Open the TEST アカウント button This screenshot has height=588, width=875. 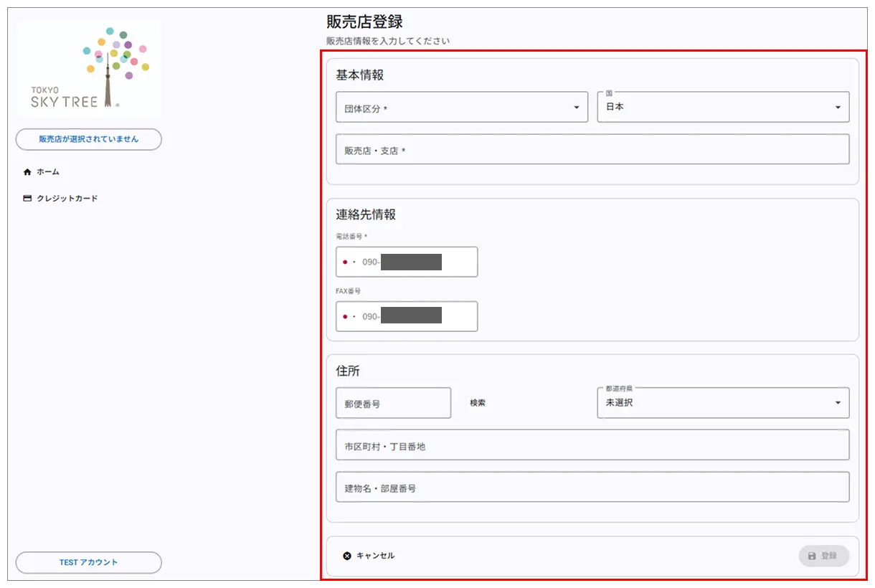pyautogui.click(x=89, y=563)
